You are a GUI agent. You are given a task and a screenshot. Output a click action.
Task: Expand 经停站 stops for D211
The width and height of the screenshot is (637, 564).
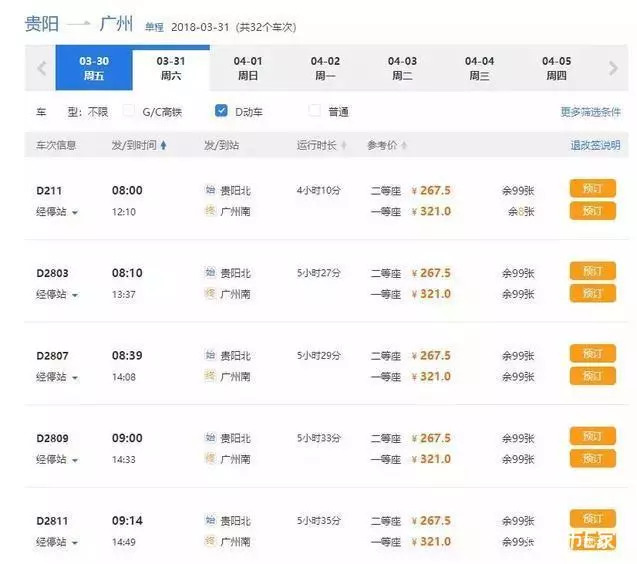tap(56, 212)
